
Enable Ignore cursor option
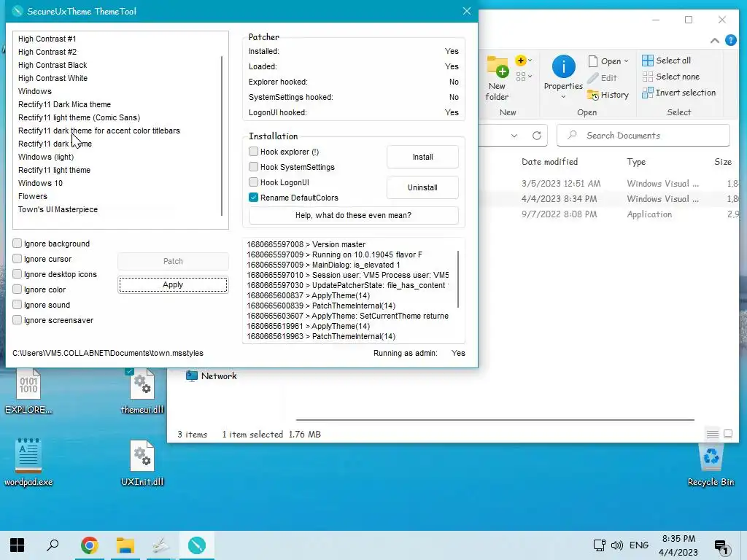[18, 259]
